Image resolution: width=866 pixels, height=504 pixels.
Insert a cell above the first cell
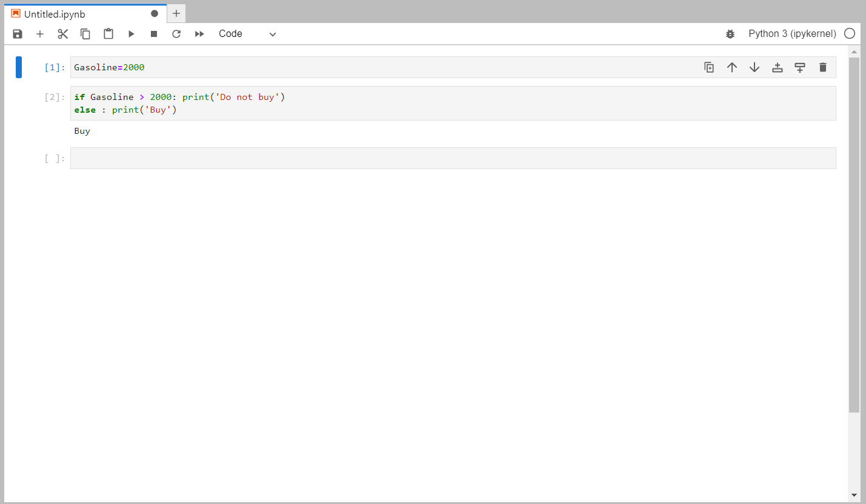tap(778, 67)
